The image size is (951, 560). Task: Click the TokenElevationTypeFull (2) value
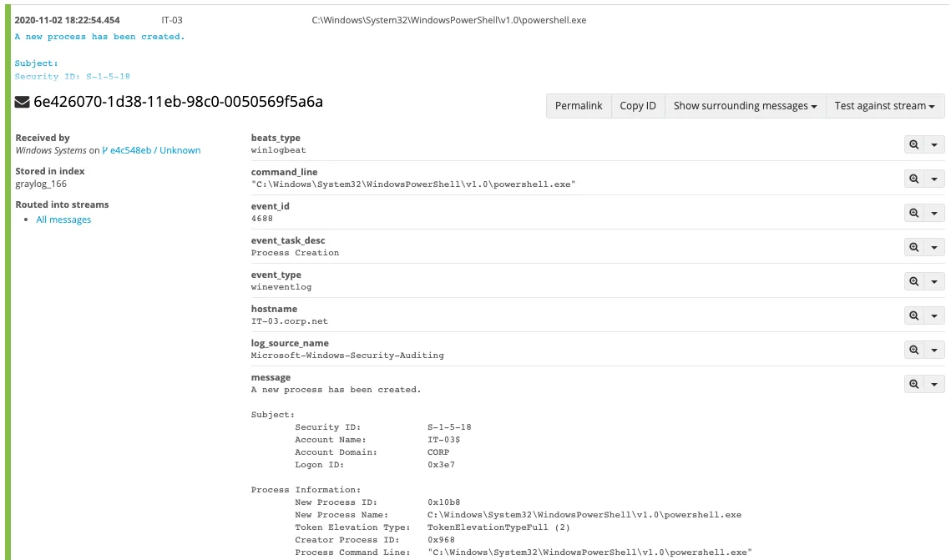tap(498, 527)
